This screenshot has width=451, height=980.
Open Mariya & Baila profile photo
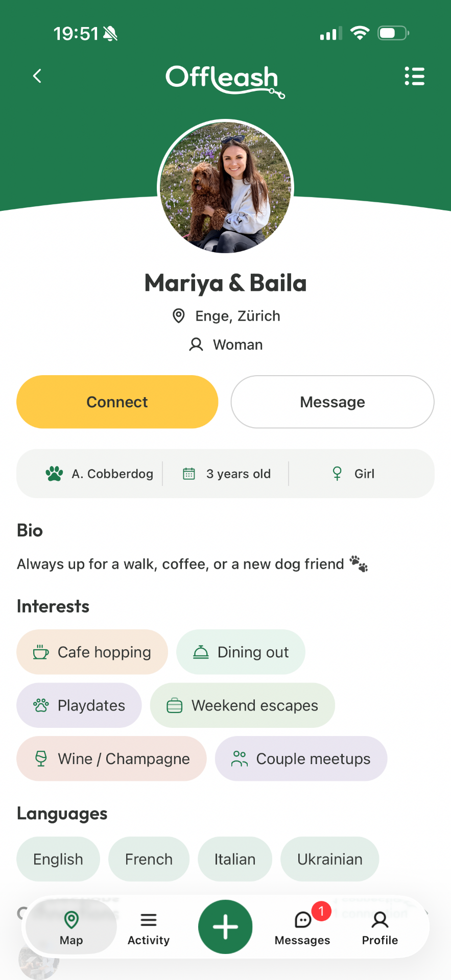(x=225, y=187)
